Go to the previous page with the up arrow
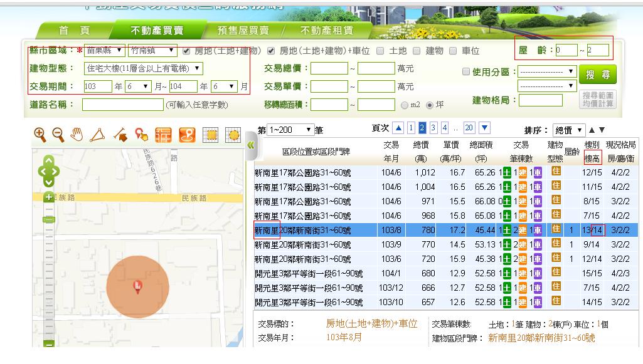643x364 pixels. [x=398, y=128]
